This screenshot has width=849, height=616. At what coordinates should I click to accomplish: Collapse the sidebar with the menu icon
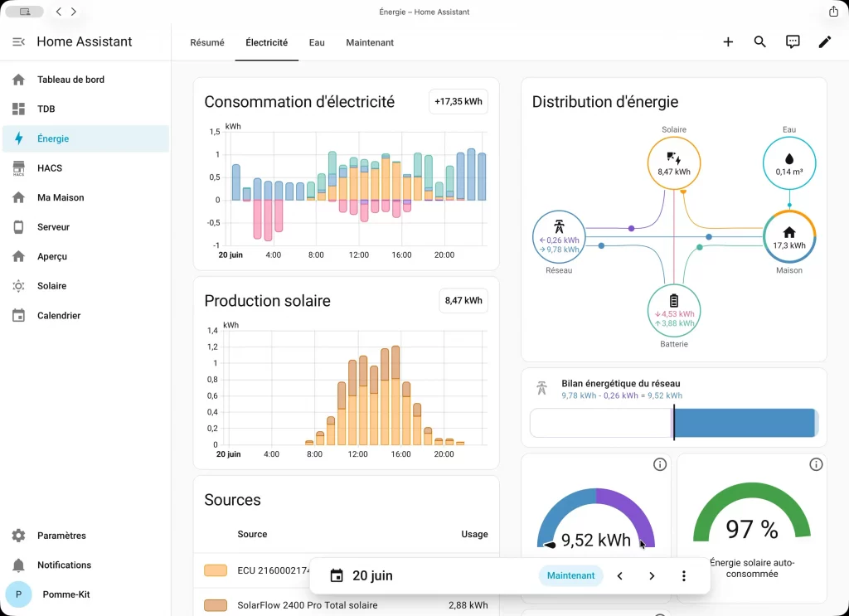tap(18, 41)
